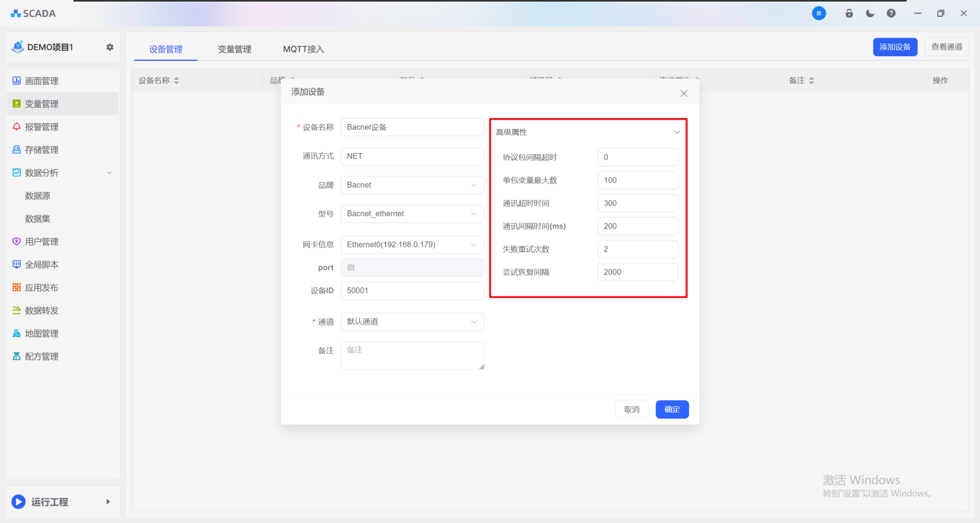Click 确定 to confirm device
980x523 pixels.
click(672, 410)
